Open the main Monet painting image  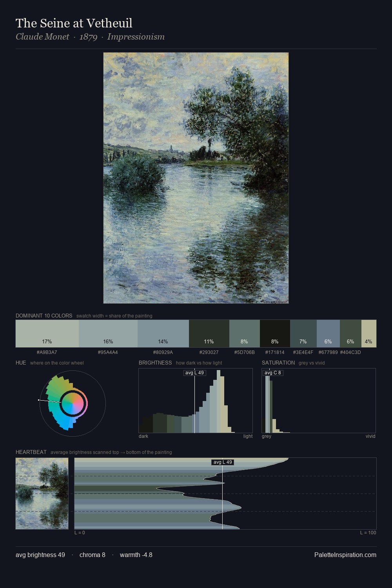196,178
